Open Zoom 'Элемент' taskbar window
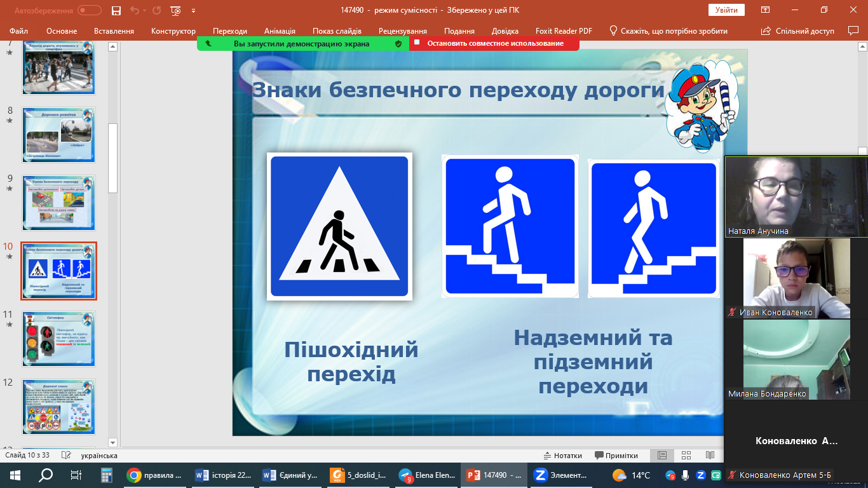 [x=562, y=475]
